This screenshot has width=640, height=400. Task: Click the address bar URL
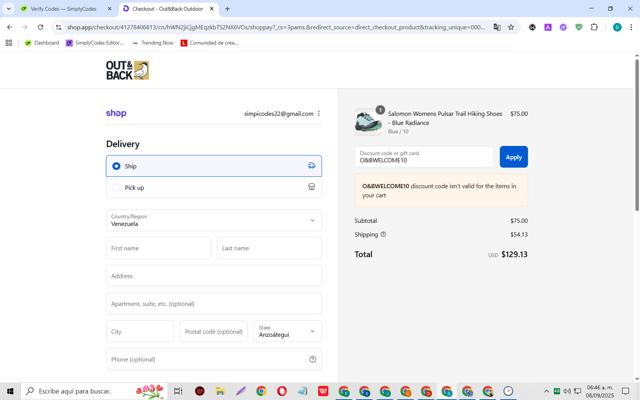(276, 27)
